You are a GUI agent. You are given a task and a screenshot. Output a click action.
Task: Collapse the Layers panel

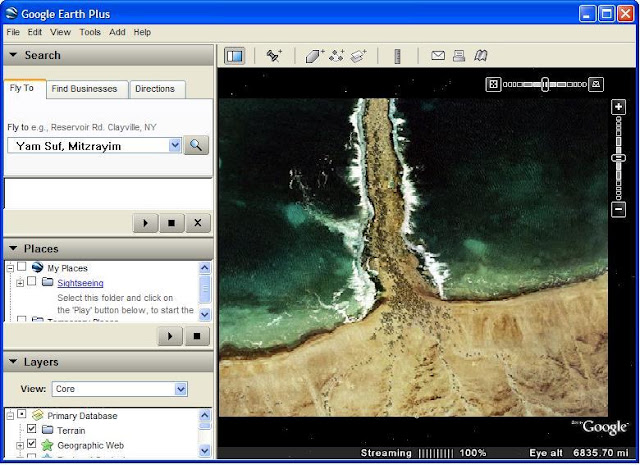tap(13, 361)
